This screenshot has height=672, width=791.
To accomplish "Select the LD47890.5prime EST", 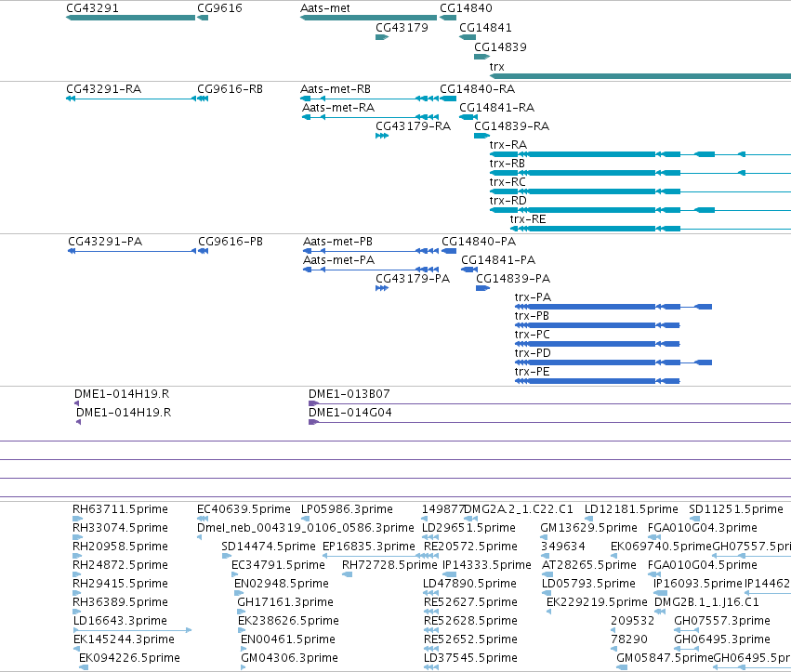I will tap(430, 593).
